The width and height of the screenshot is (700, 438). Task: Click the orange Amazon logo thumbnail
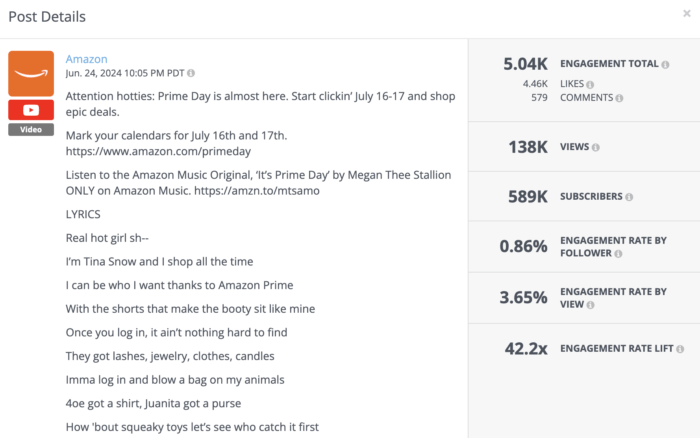(x=31, y=73)
